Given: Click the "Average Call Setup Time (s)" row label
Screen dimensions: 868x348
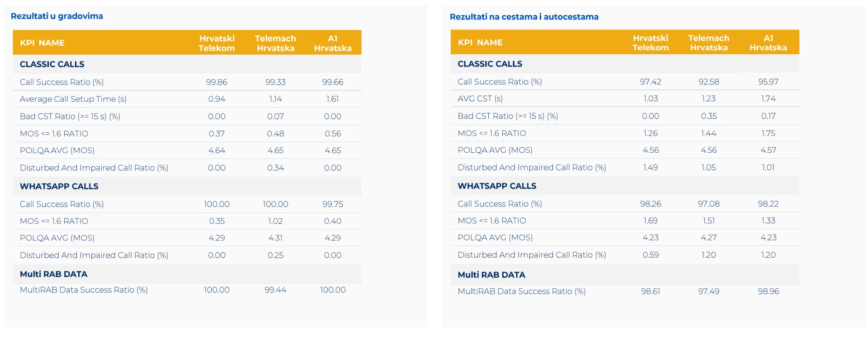Looking at the screenshot, I should [73, 99].
